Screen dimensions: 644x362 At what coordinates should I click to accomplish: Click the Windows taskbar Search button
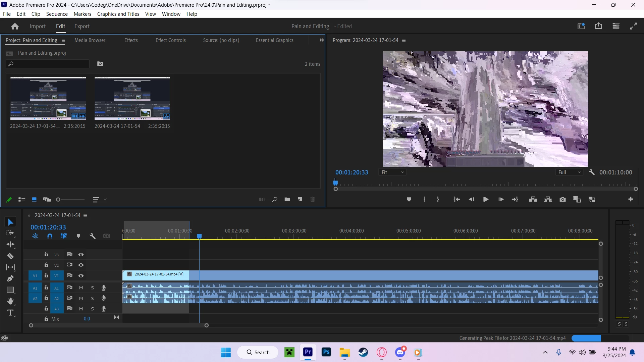pos(258,352)
